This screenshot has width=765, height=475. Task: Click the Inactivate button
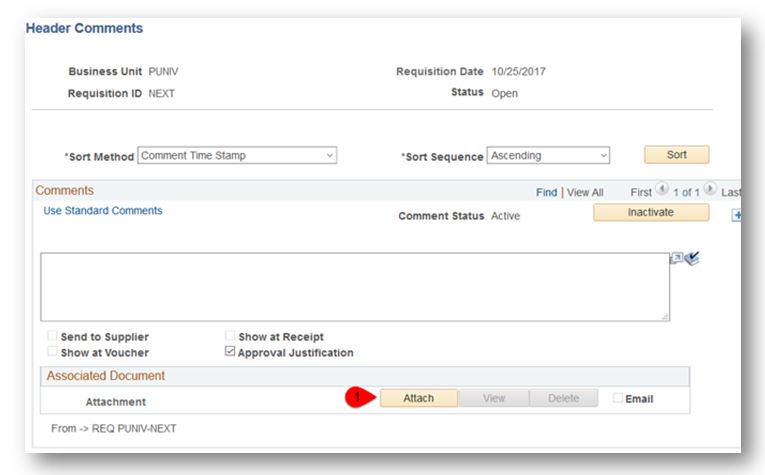point(650,213)
